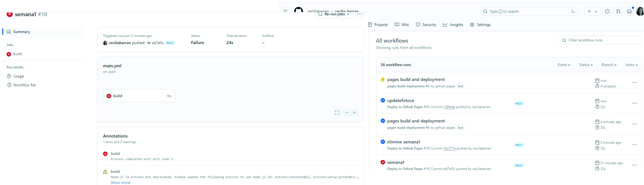This screenshot has height=185, width=644.
Task: Click the plus create new icon
Action: coord(589,11)
